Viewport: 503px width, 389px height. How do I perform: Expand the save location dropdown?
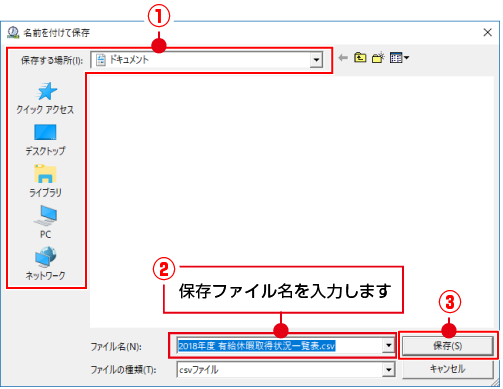coord(316,60)
